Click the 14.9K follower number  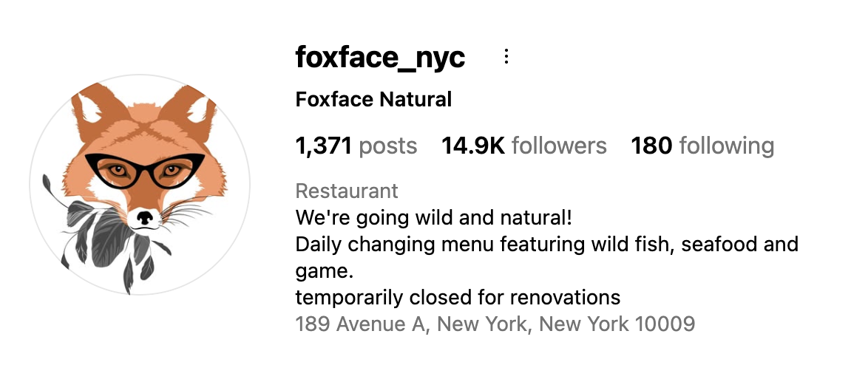tap(472, 146)
